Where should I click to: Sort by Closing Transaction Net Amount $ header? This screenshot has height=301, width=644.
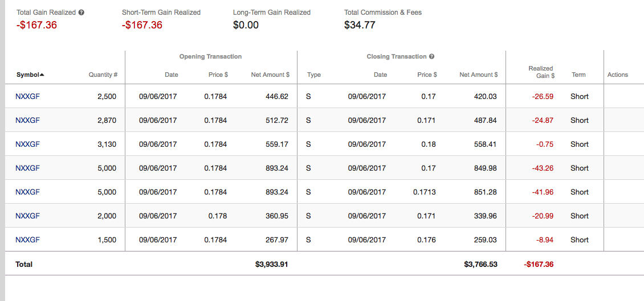[x=478, y=75]
